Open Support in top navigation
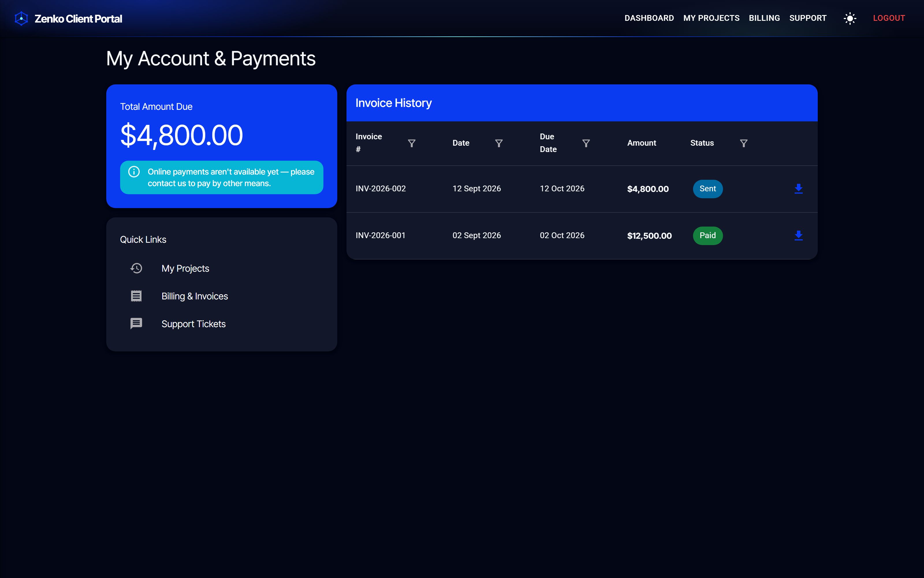This screenshot has width=924, height=578. pos(808,18)
